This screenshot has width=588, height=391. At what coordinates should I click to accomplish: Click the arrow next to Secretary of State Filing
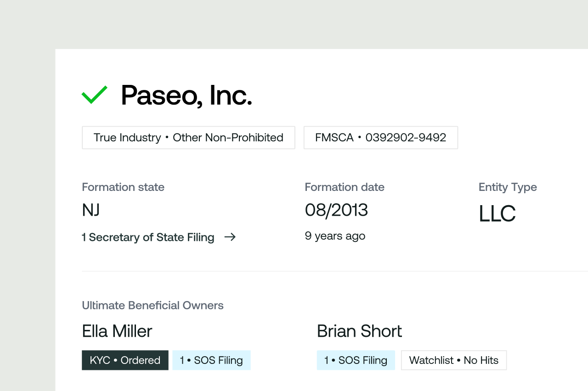point(230,237)
